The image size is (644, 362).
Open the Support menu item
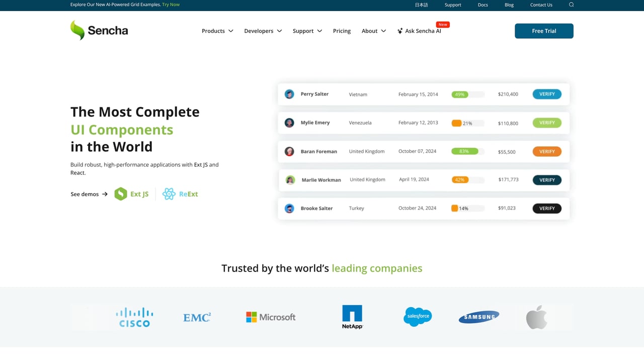[x=303, y=31]
